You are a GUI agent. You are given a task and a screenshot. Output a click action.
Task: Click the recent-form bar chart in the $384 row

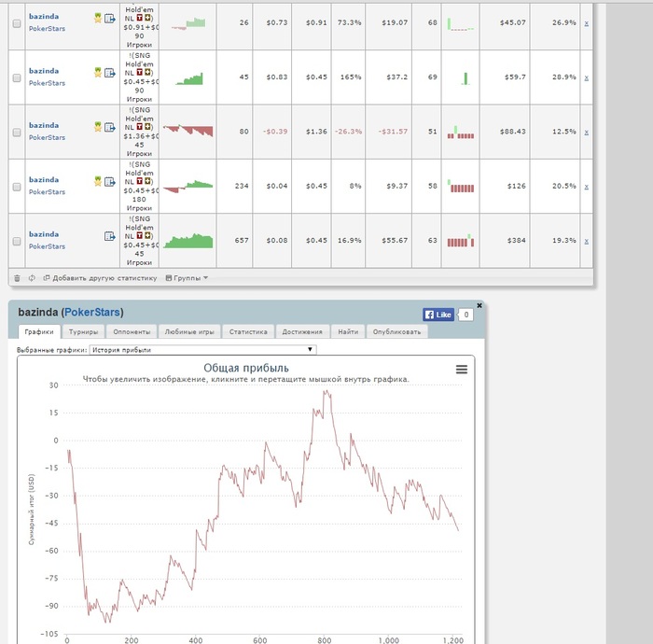(461, 241)
